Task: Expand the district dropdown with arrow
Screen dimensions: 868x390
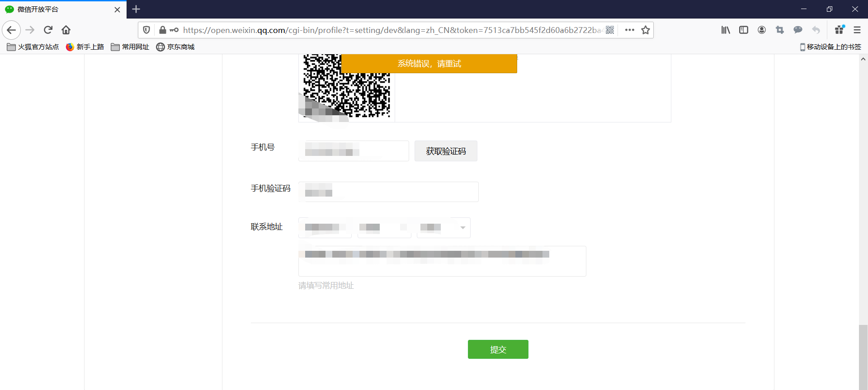Action: point(463,228)
